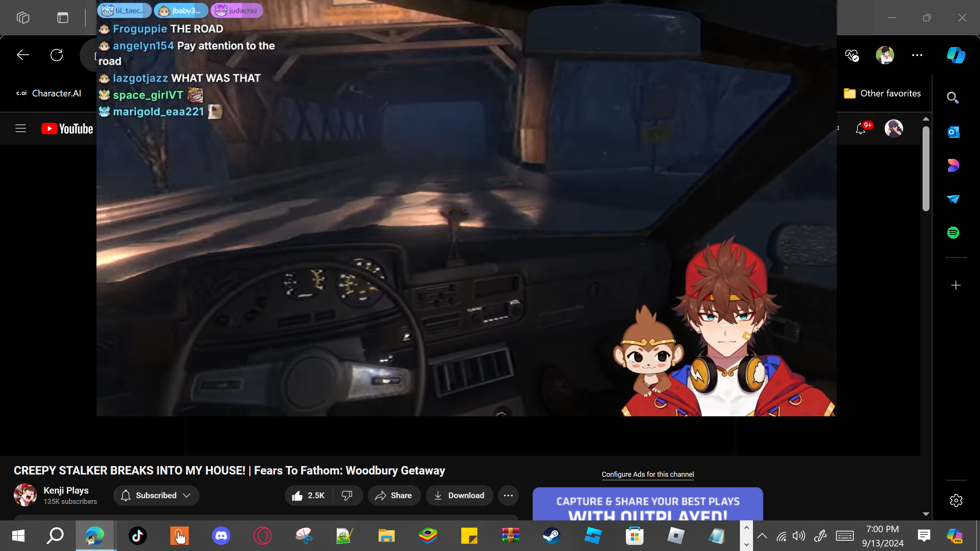
Task: Open the YouTube guide hamburger menu
Action: [21, 129]
